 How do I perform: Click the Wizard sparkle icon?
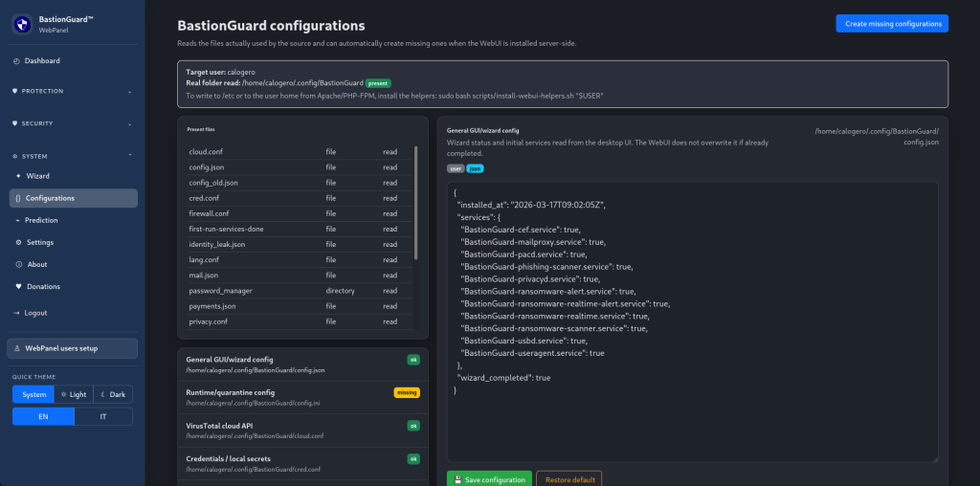click(x=18, y=176)
